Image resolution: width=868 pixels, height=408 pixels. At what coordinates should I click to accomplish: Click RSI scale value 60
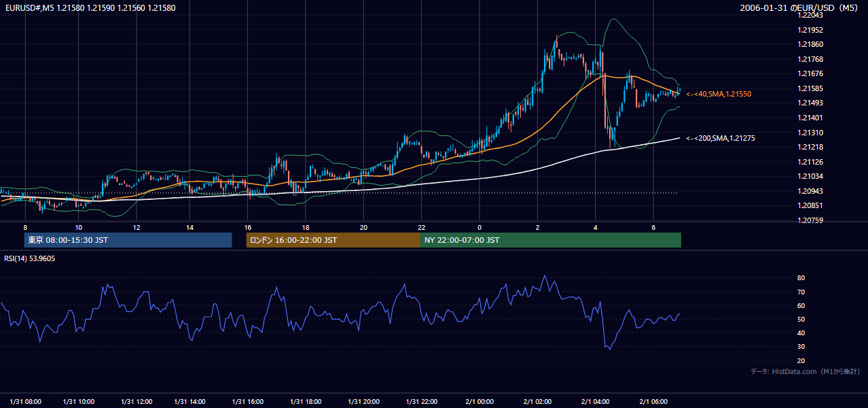[801, 305]
